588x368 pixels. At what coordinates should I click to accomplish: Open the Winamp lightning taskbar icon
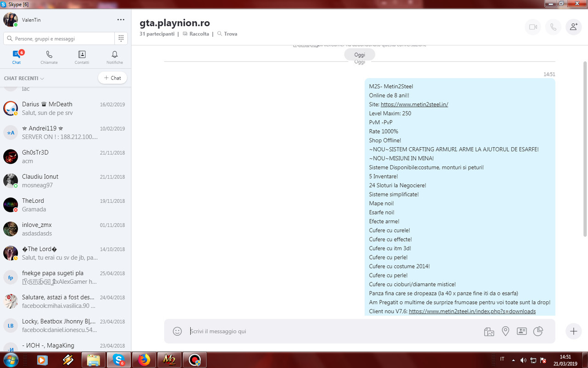[x=68, y=360]
